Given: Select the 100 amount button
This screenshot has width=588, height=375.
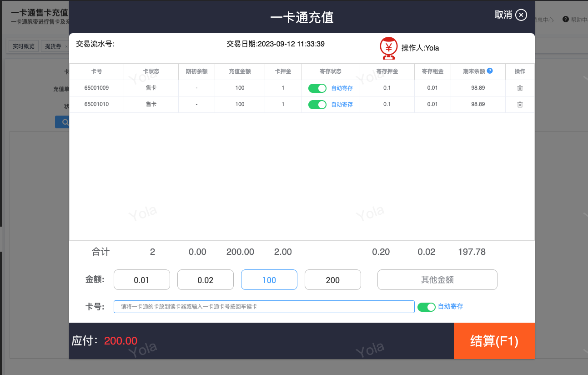Looking at the screenshot, I should pyautogui.click(x=269, y=280).
